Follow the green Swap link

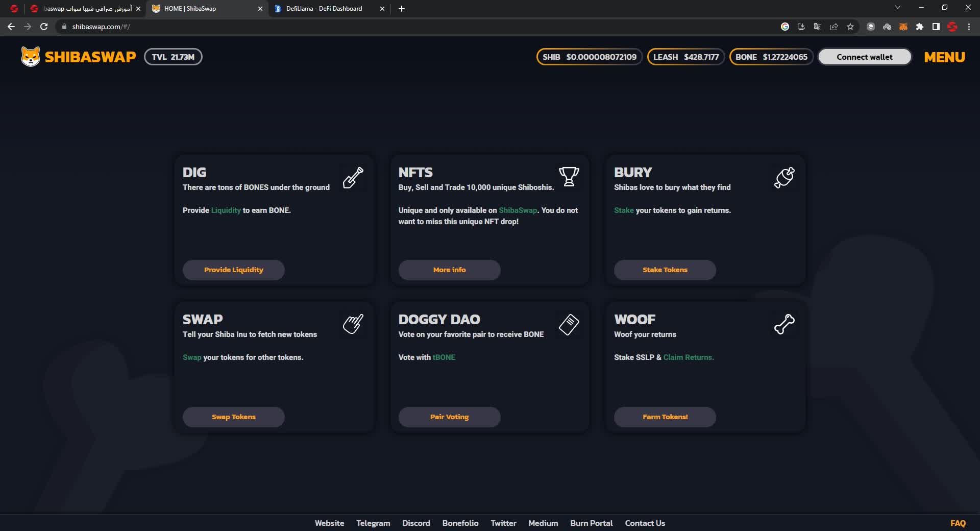pyautogui.click(x=192, y=357)
